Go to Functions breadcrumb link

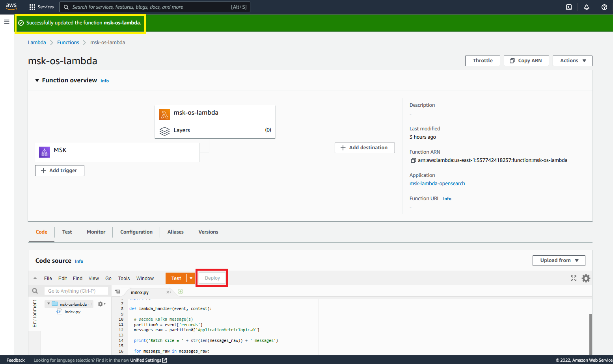click(x=68, y=43)
